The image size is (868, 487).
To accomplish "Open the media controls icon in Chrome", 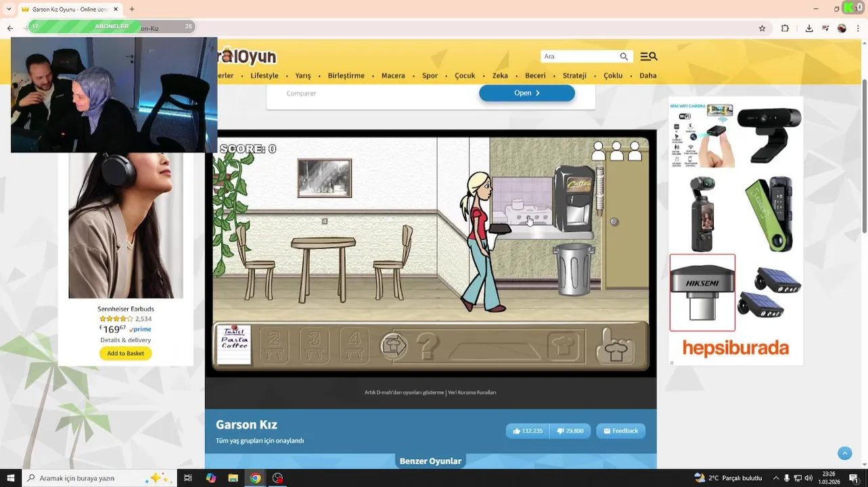I will [x=825, y=28].
